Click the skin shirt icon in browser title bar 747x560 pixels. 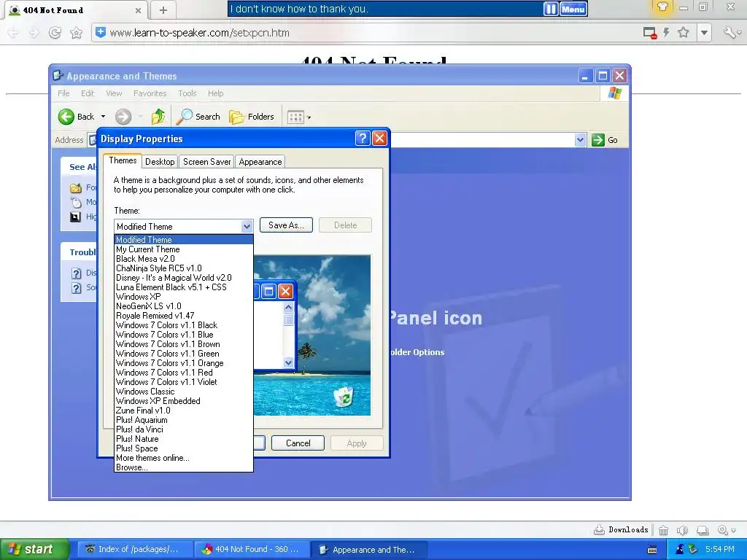[662, 7]
